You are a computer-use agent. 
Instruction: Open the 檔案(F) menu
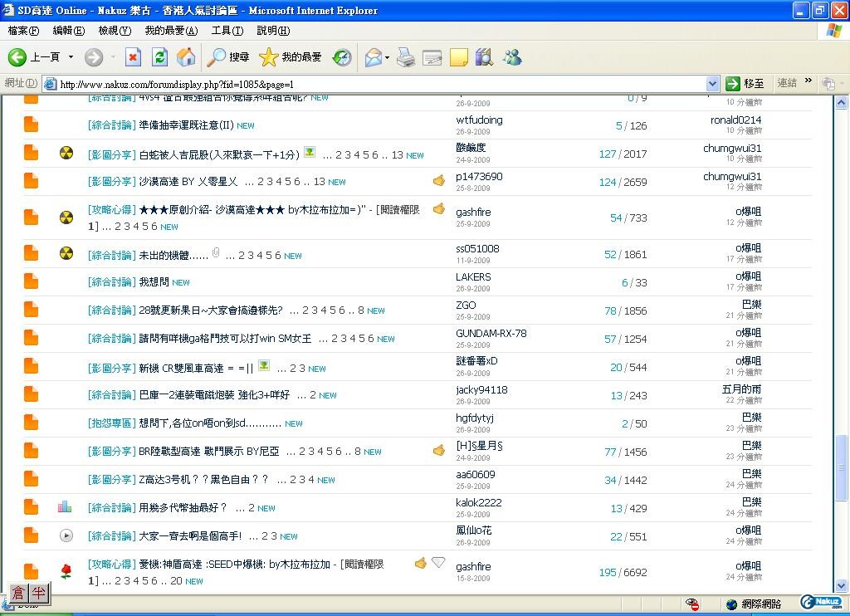pos(23,31)
